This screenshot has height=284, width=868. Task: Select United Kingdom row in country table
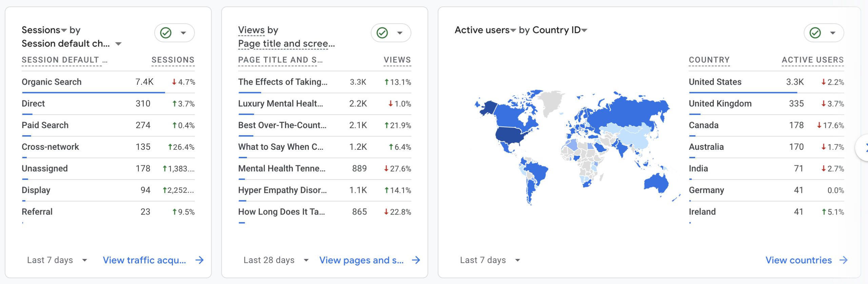pos(720,104)
